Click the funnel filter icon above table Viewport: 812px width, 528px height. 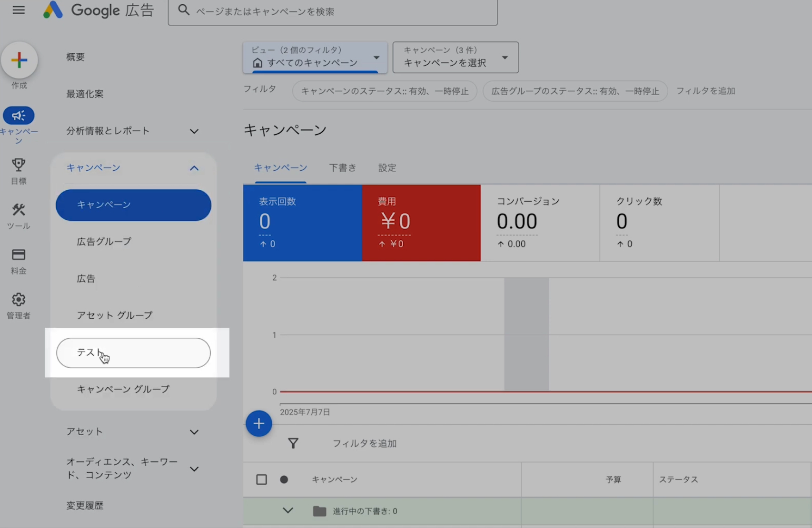[x=293, y=443]
